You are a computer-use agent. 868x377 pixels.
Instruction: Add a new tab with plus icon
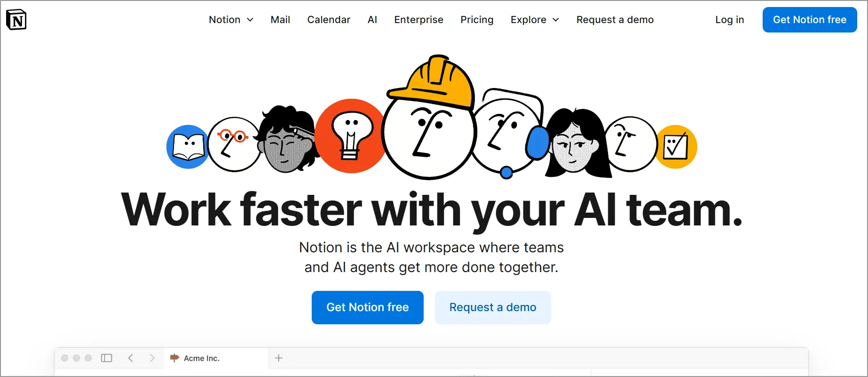pos(279,358)
